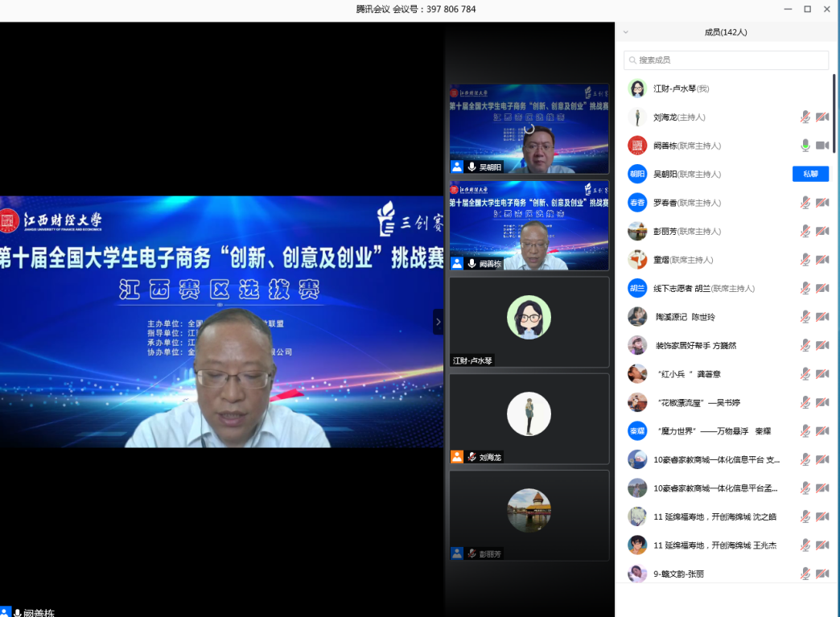Select member name 陶溪源记 陈世玲
This screenshot has width=840, height=617.
(686, 317)
